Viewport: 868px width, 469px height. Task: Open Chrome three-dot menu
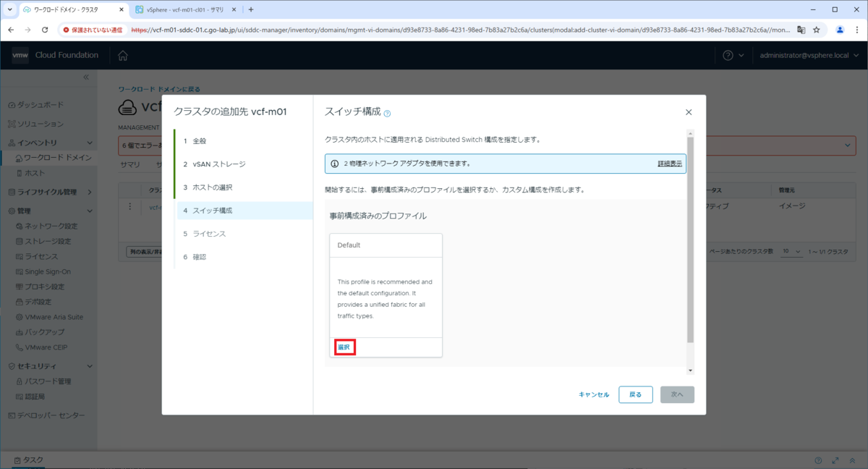(x=857, y=30)
